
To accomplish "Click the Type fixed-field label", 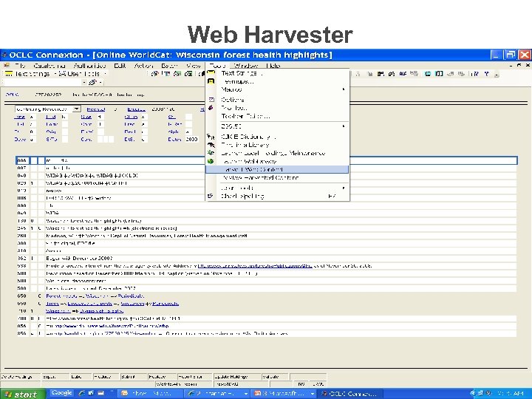I will 20,117.
